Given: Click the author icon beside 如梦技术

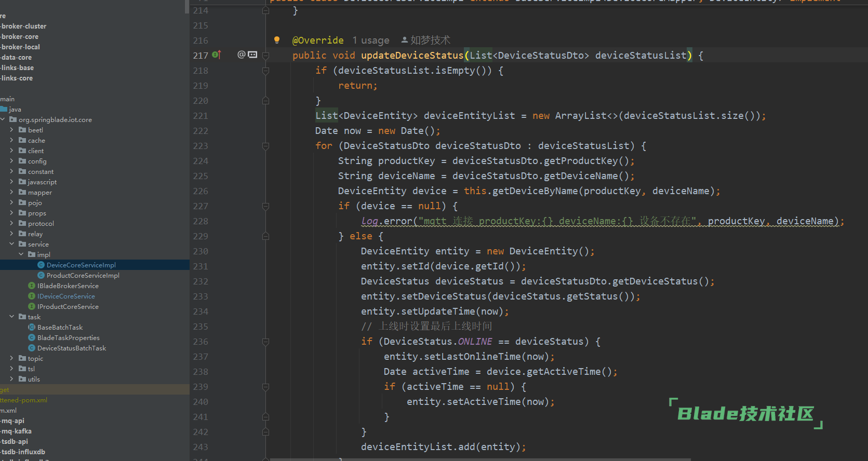Looking at the screenshot, I should [405, 40].
